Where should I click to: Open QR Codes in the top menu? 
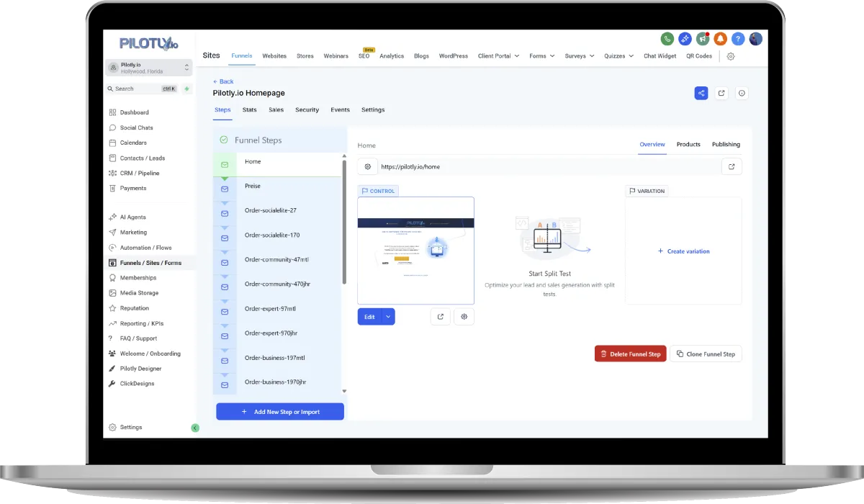point(699,56)
